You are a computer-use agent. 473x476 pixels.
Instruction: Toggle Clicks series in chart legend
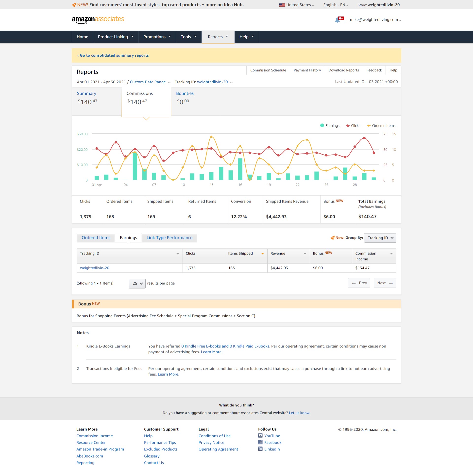coord(353,126)
